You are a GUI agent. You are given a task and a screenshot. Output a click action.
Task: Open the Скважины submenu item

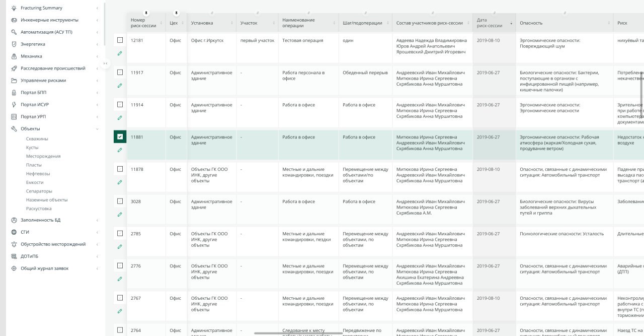(37, 139)
